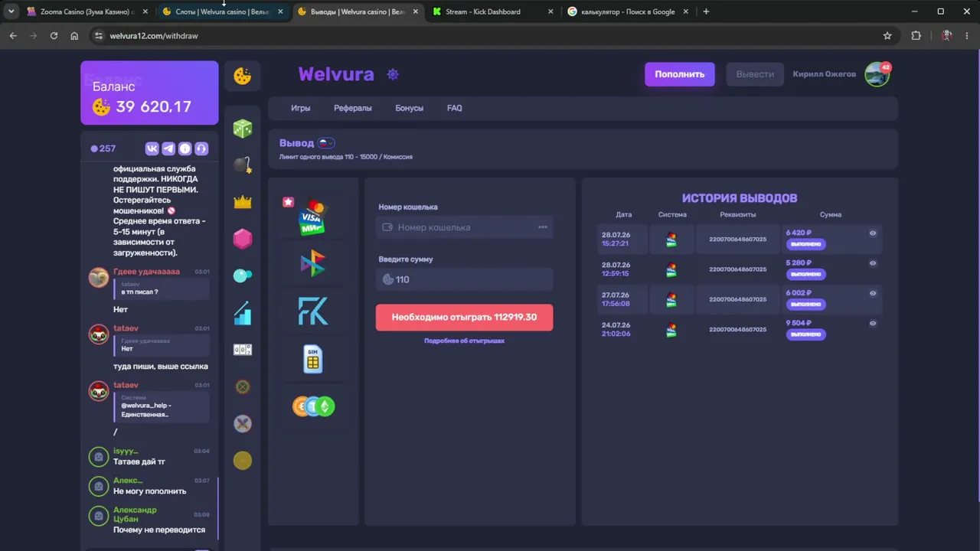Image resolution: width=980 pixels, height=551 pixels.
Task: Select the cryptocurrency coins withdrawal method
Action: tap(313, 406)
